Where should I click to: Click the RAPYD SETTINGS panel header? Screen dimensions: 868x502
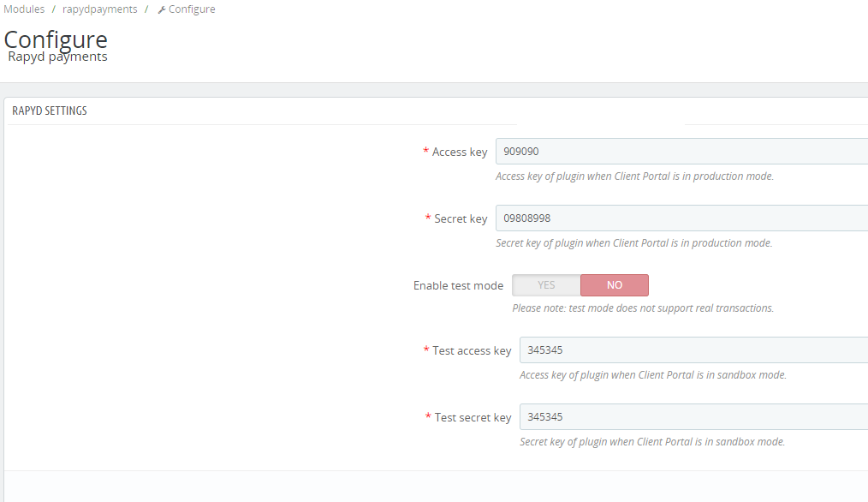[x=50, y=111]
